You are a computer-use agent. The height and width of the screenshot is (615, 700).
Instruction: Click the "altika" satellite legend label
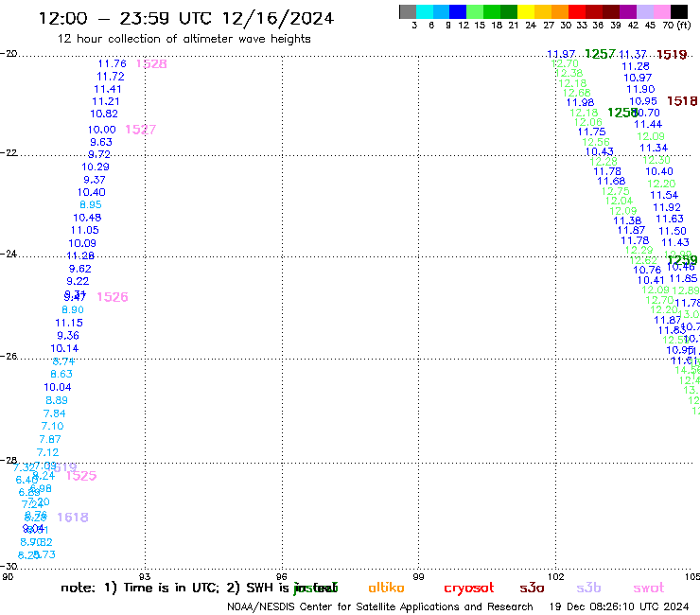(386, 588)
